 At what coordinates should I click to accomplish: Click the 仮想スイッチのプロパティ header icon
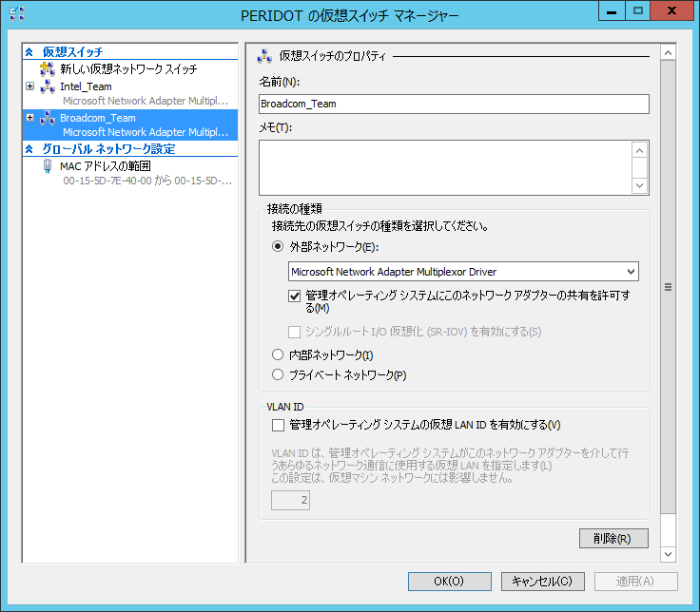pos(264,56)
